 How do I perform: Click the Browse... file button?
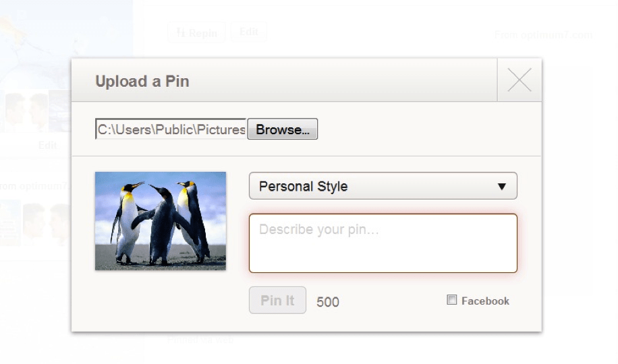282,129
